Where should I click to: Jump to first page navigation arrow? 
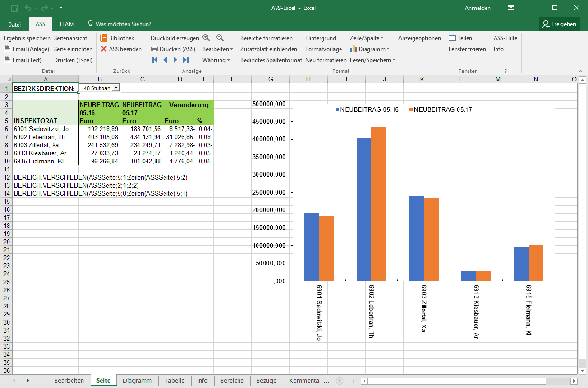(155, 60)
